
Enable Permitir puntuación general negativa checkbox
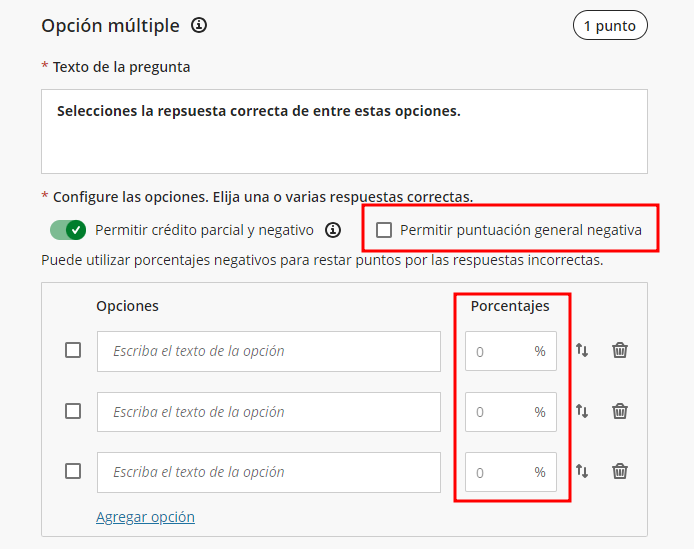point(384,230)
